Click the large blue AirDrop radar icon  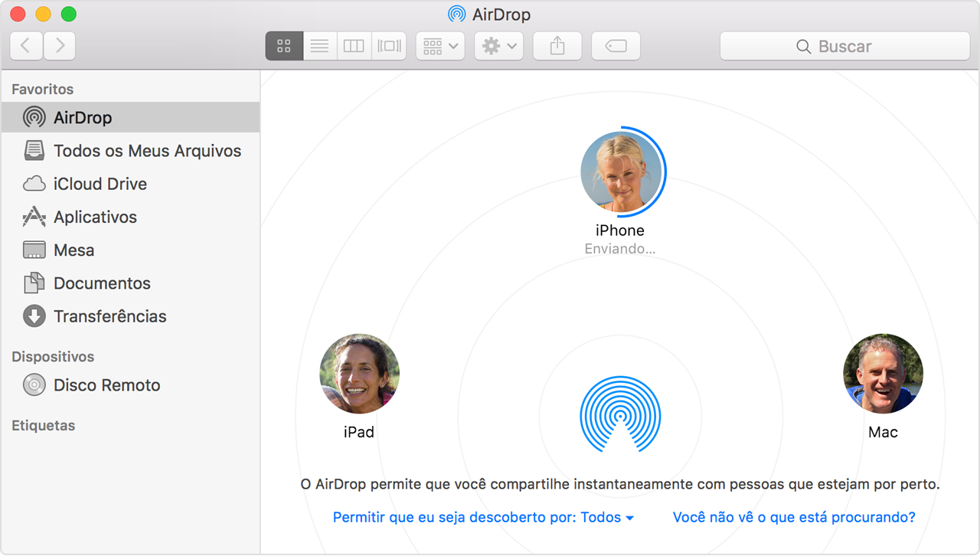click(x=620, y=414)
